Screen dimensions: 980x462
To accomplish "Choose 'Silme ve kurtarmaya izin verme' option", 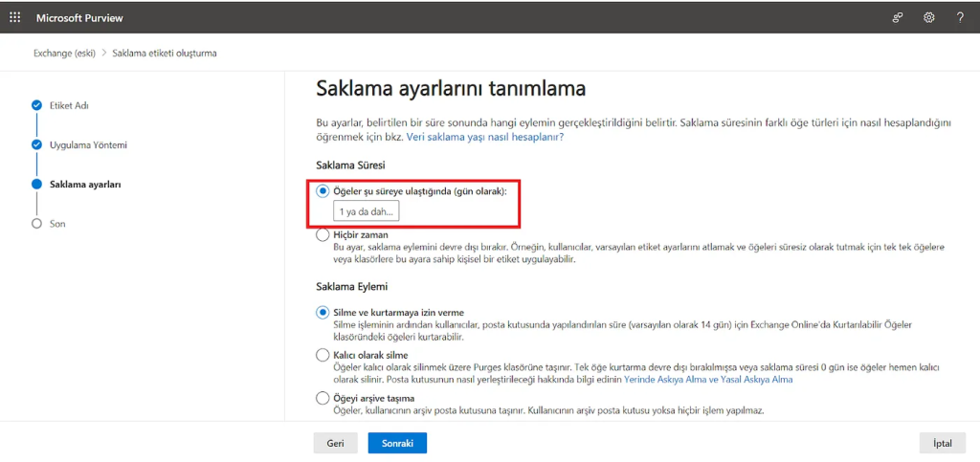I will (323, 312).
